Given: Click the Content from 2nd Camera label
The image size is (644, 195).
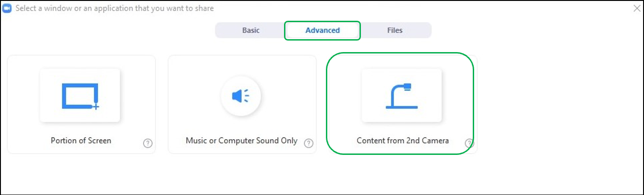Looking at the screenshot, I should point(403,141).
